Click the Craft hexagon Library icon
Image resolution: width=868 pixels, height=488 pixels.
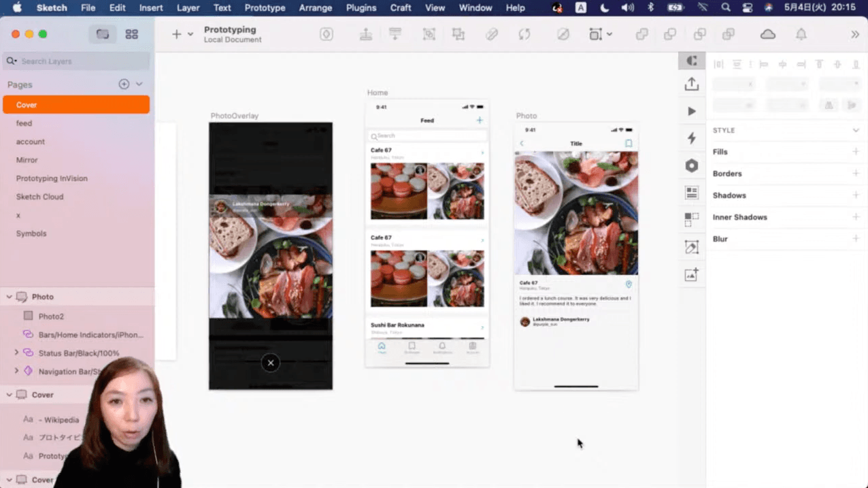click(692, 165)
